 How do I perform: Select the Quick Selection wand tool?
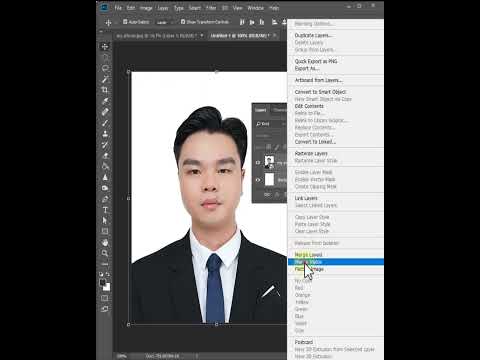[x=105, y=79]
